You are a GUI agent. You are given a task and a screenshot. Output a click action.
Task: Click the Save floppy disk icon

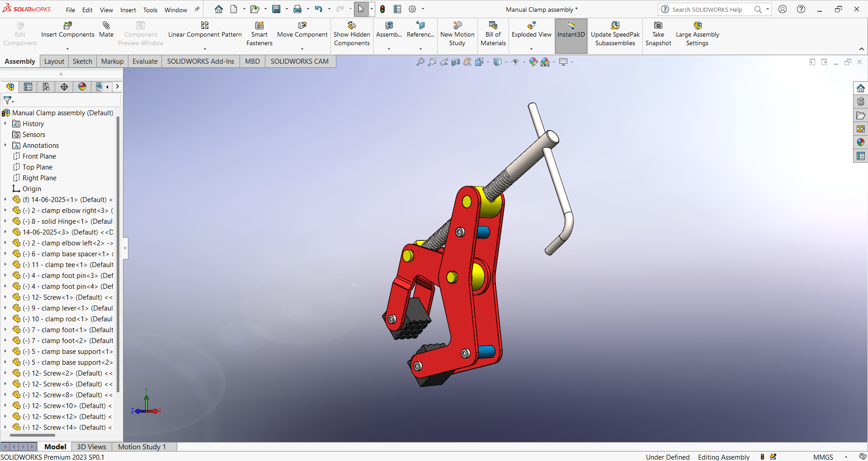(x=276, y=9)
